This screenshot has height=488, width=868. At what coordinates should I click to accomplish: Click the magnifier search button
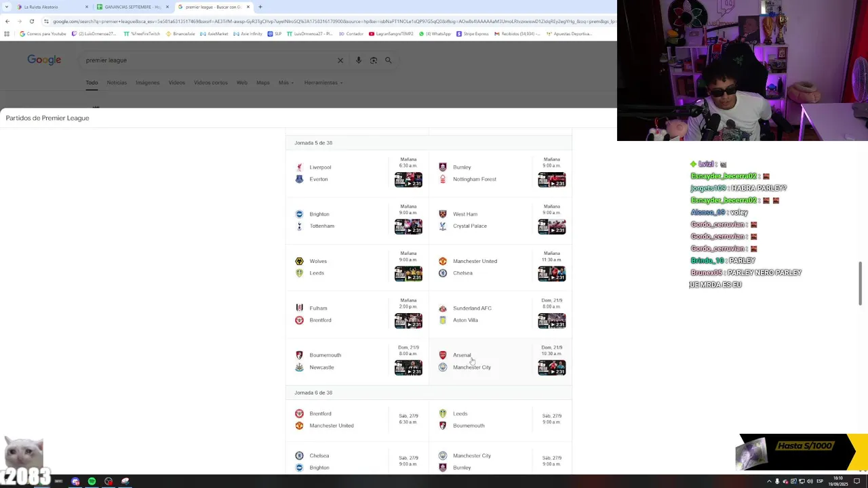click(x=389, y=60)
